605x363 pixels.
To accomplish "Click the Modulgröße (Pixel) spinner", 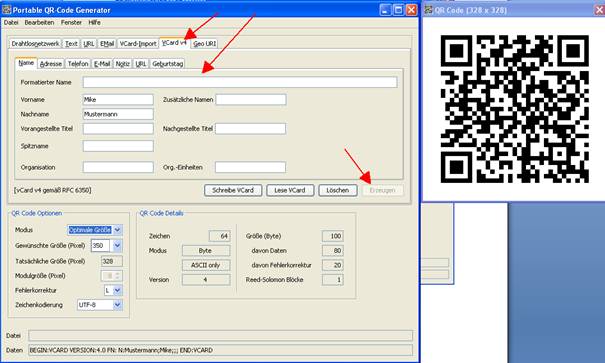I will tap(112, 275).
